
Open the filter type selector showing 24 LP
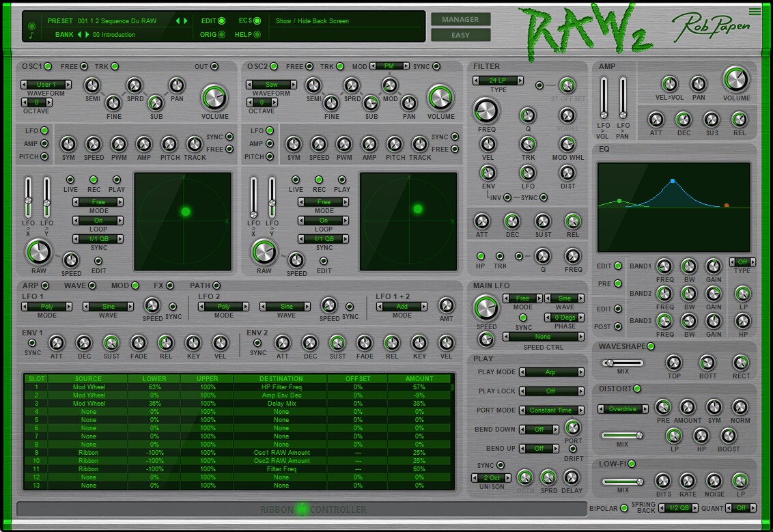[x=498, y=81]
